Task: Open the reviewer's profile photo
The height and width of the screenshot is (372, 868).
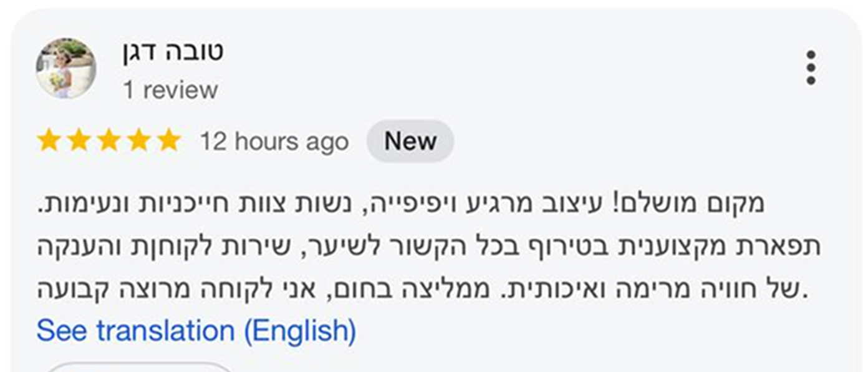Action: pyautogui.click(x=65, y=68)
